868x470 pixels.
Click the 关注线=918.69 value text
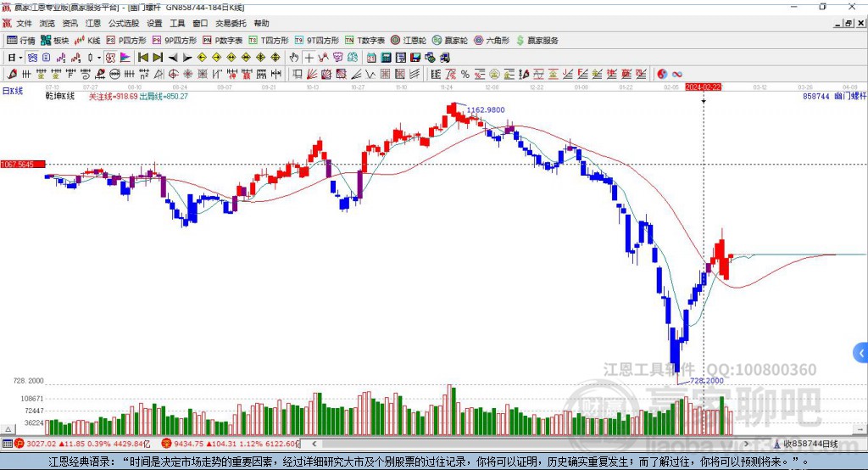pyautogui.click(x=113, y=97)
